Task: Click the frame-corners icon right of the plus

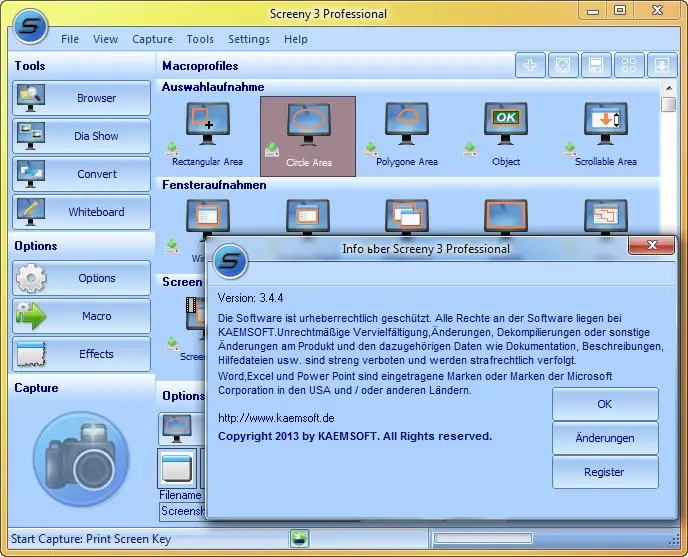Action: click(563, 65)
